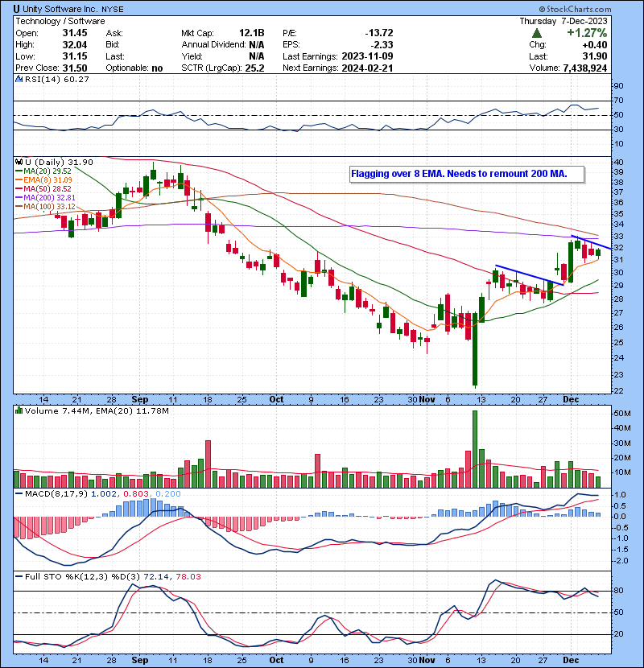This screenshot has width=644, height=668.
Task: Click the Chg value +0.40
Action: click(x=596, y=45)
